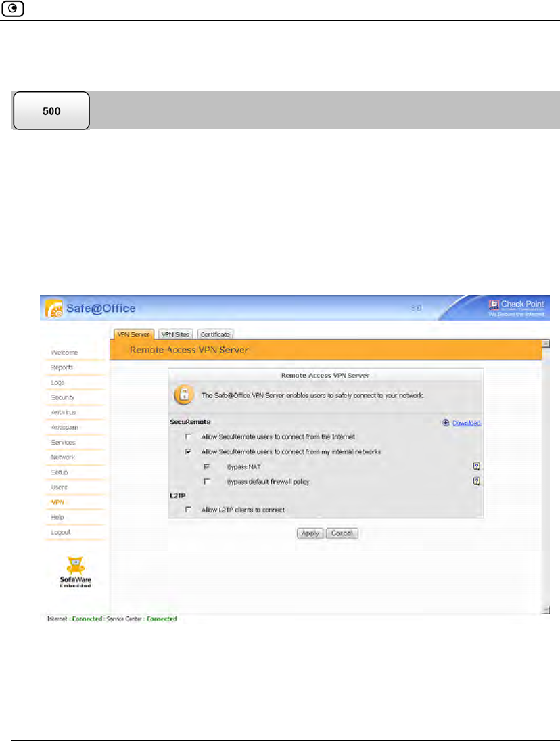Screen dimensions: 560x741
Task: Open the Welcome menu item
Action: [x=64, y=353]
